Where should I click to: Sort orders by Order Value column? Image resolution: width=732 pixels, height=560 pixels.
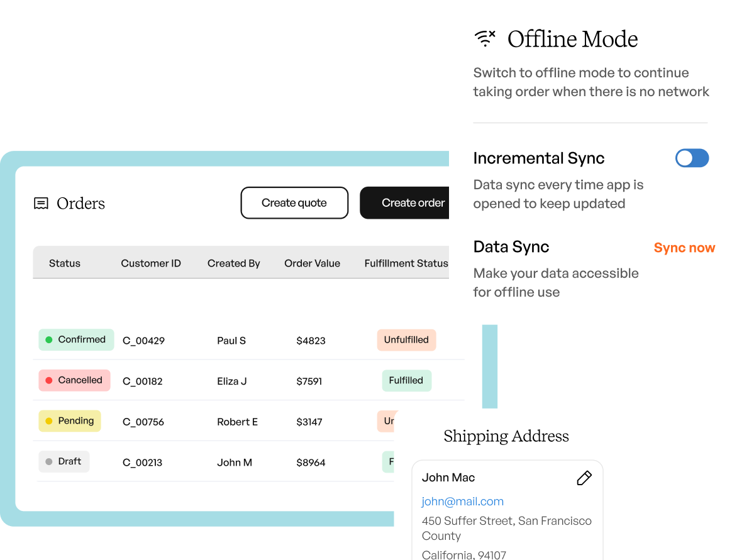[x=313, y=263]
